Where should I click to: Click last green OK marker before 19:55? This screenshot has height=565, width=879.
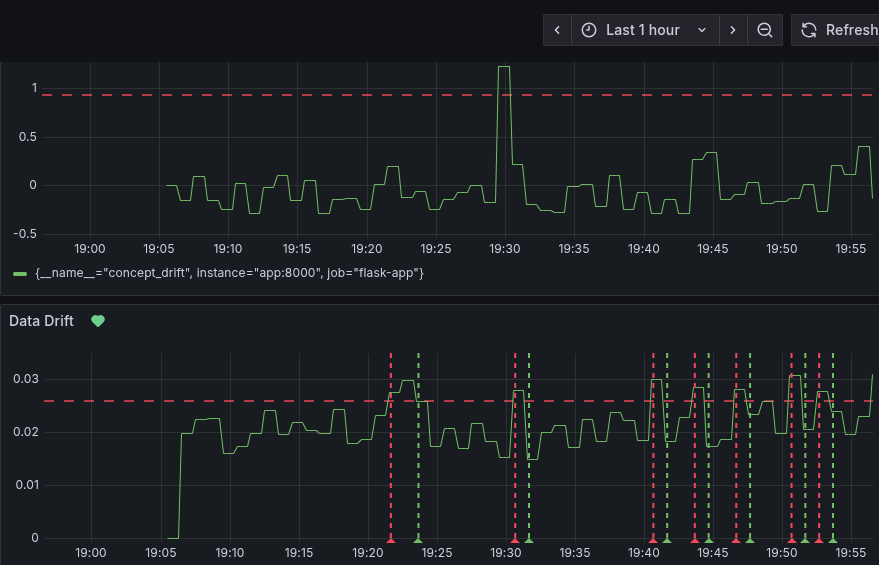(833, 540)
